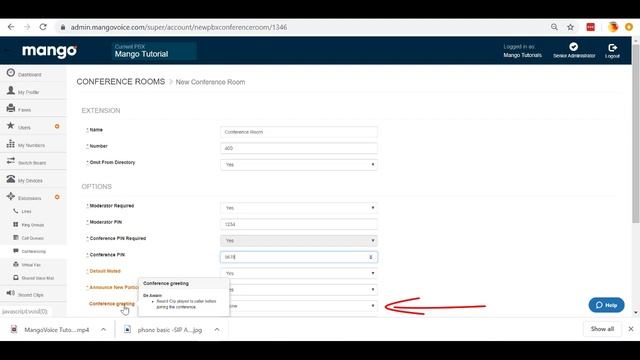Go to CONFERENCE ROOMS breadcrumb
This screenshot has height=360, width=640.
click(x=121, y=82)
